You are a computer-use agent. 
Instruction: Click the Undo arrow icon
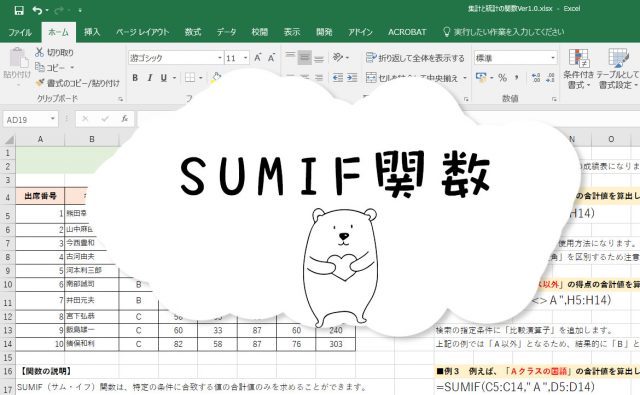tap(37, 10)
